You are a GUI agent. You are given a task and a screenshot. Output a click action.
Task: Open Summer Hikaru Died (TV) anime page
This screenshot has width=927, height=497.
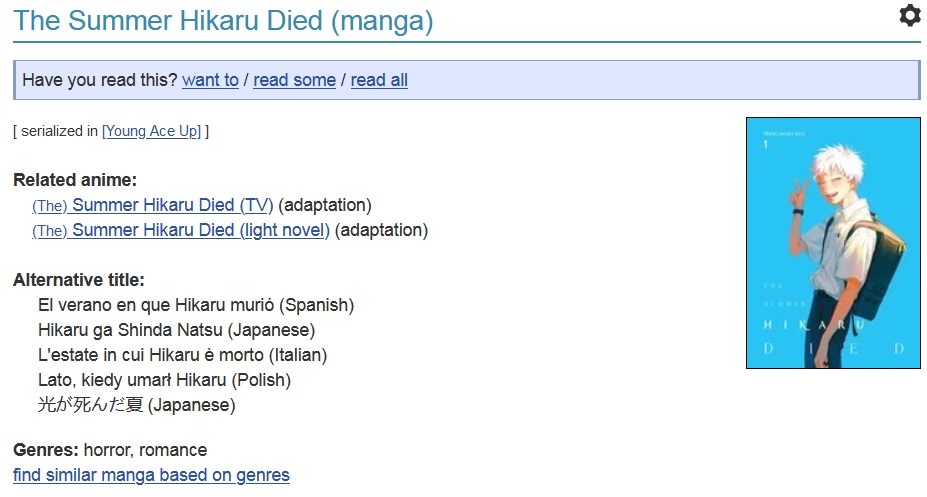[153, 205]
